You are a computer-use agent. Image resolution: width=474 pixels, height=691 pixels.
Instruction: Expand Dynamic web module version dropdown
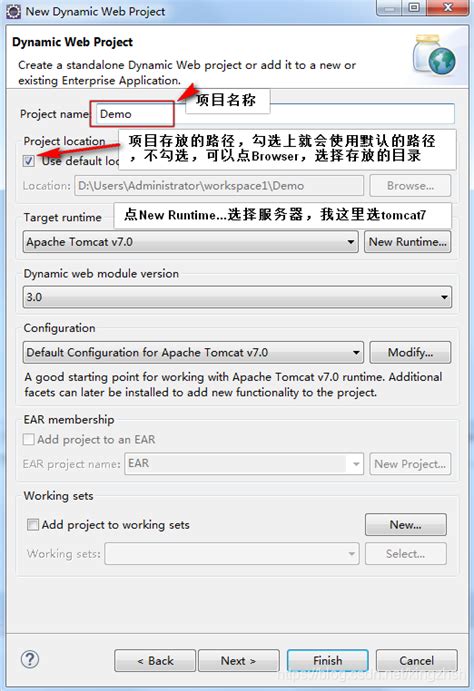(x=237, y=297)
